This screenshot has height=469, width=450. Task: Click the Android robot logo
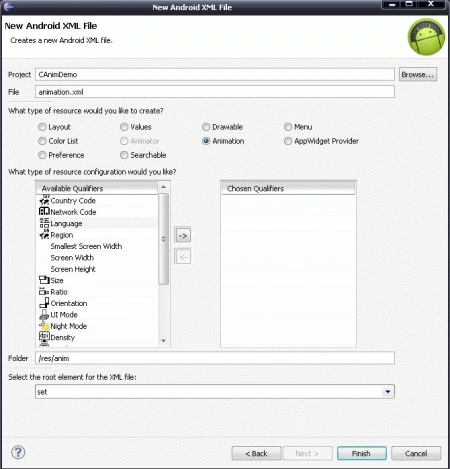[426, 37]
